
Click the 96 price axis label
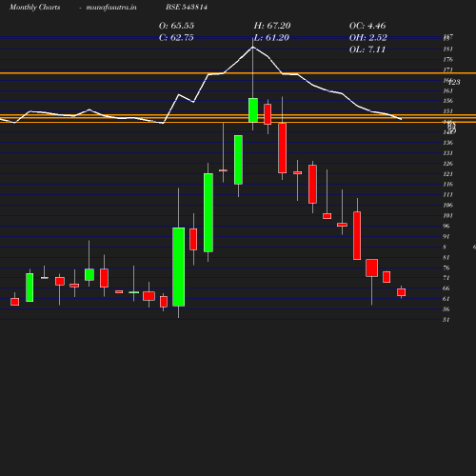[446, 227]
